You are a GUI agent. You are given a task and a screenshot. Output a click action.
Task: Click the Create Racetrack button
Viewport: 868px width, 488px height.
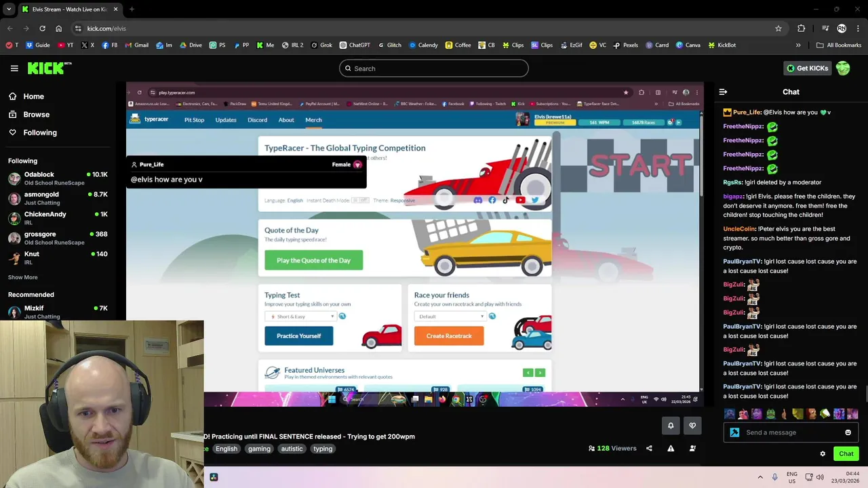coord(449,335)
